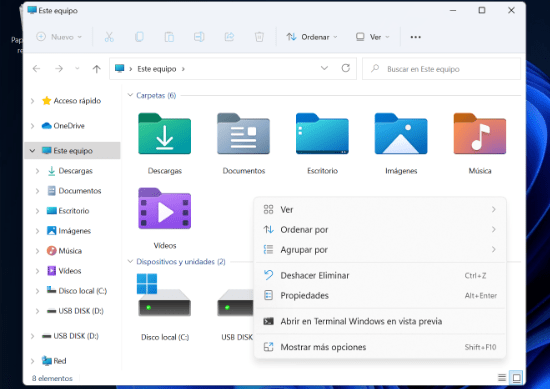Select the Descargas folder icon

[x=165, y=134]
